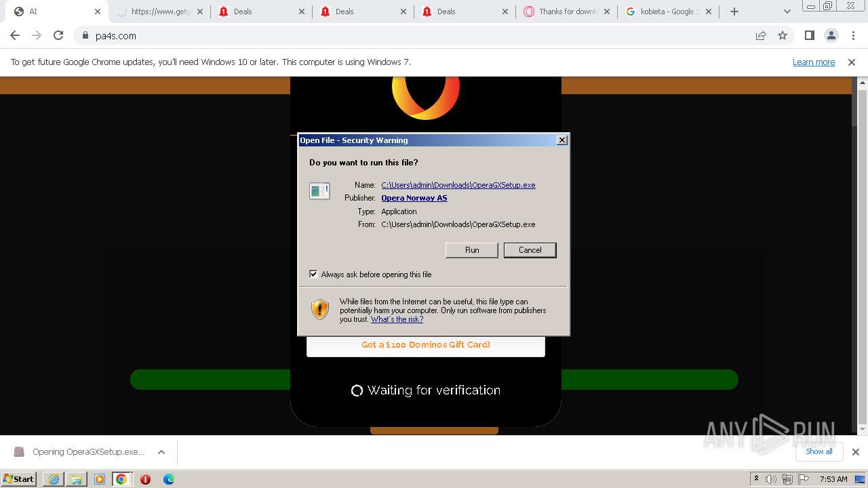The image size is (868, 488).
Task: Click the green progress bar on page
Action: [x=434, y=380]
